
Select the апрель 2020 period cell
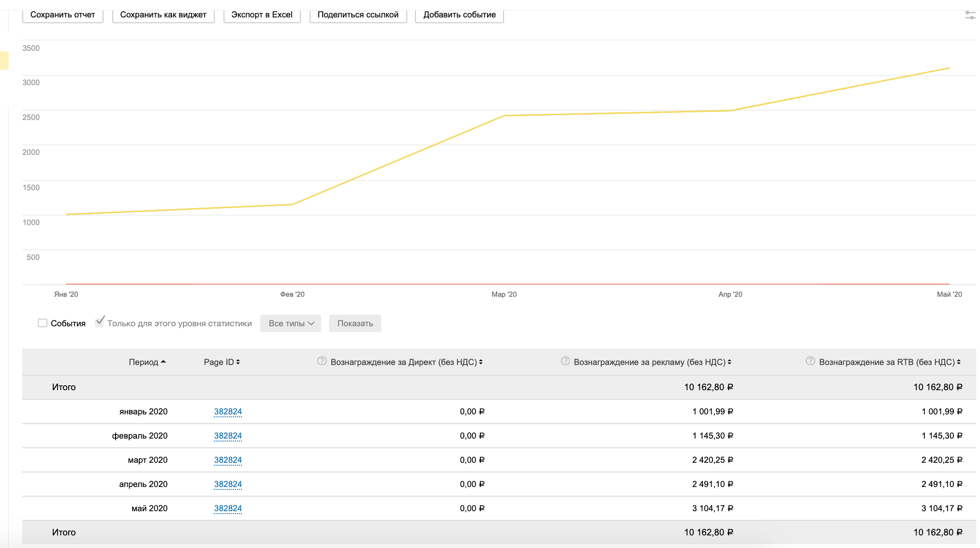(x=143, y=484)
